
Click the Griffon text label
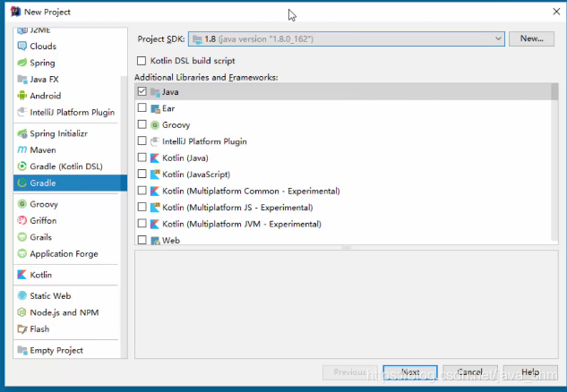[x=43, y=221]
